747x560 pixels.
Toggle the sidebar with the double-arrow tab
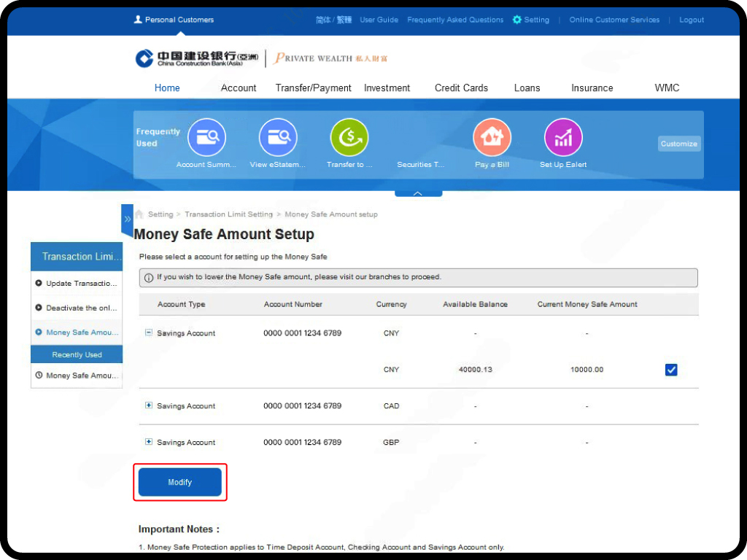[x=127, y=219]
